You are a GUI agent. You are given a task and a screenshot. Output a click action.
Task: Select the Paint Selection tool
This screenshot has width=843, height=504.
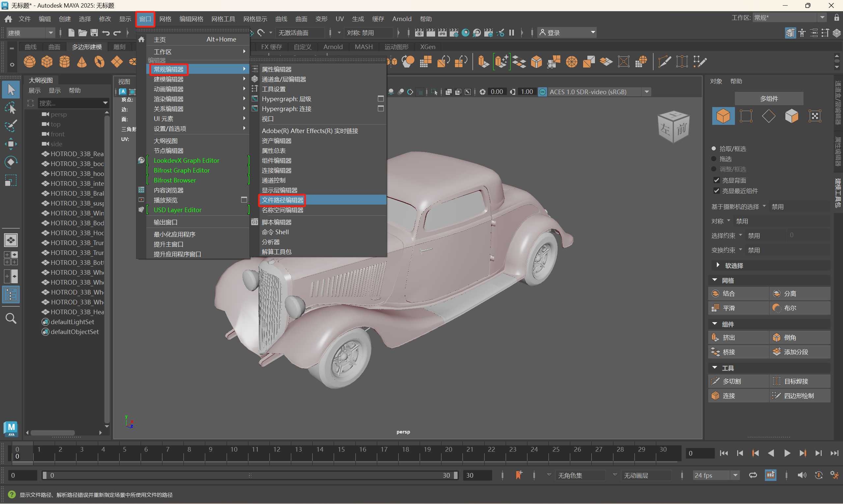coord(11,126)
